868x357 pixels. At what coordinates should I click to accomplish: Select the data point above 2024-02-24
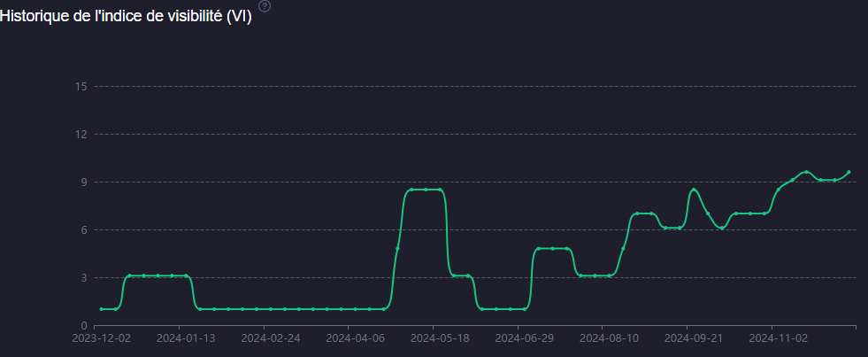pos(271,309)
